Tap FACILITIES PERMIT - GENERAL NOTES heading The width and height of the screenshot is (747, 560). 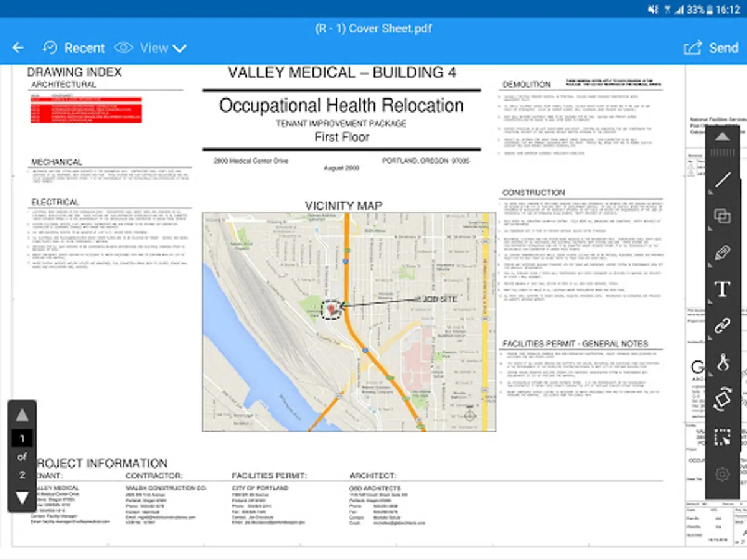[x=575, y=343]
